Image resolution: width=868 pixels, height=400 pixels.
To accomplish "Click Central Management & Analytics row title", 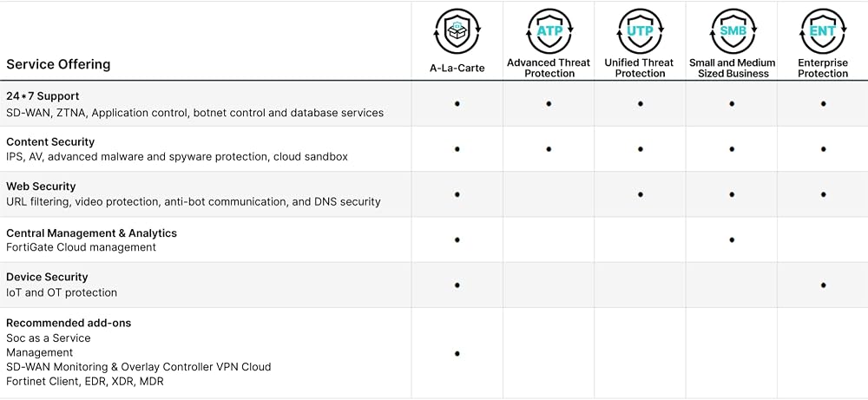I will pos(91,233).
